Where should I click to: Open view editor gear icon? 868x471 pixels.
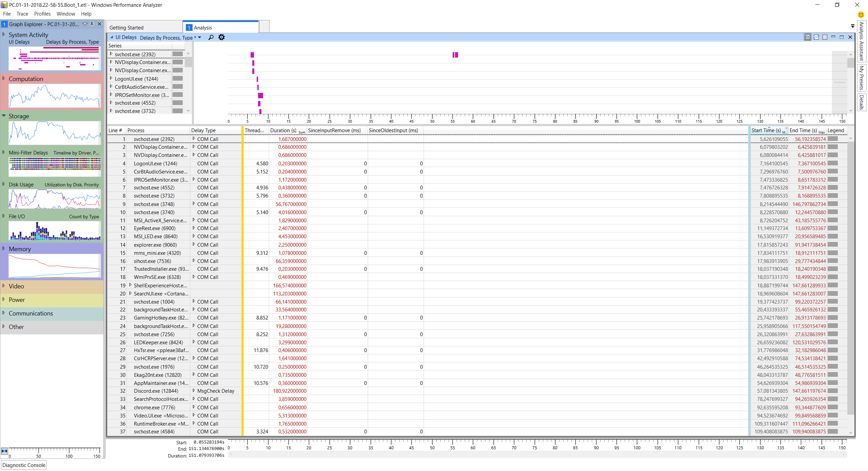click(x=221, y=37)
